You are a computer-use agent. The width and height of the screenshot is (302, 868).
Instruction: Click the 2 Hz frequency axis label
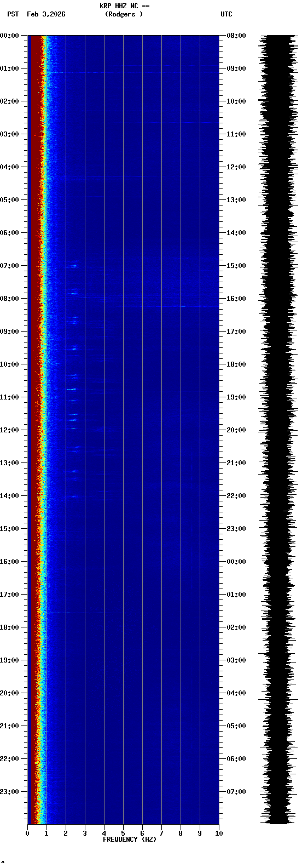coord(66,833)
